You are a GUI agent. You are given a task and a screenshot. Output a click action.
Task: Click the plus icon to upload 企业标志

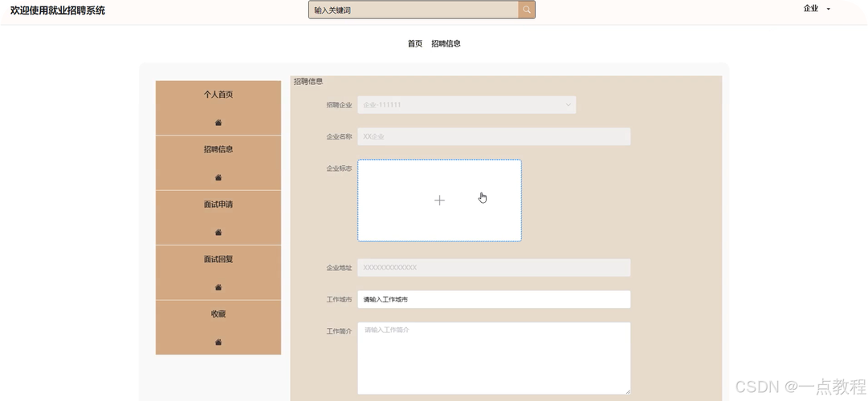pos(439,200)
